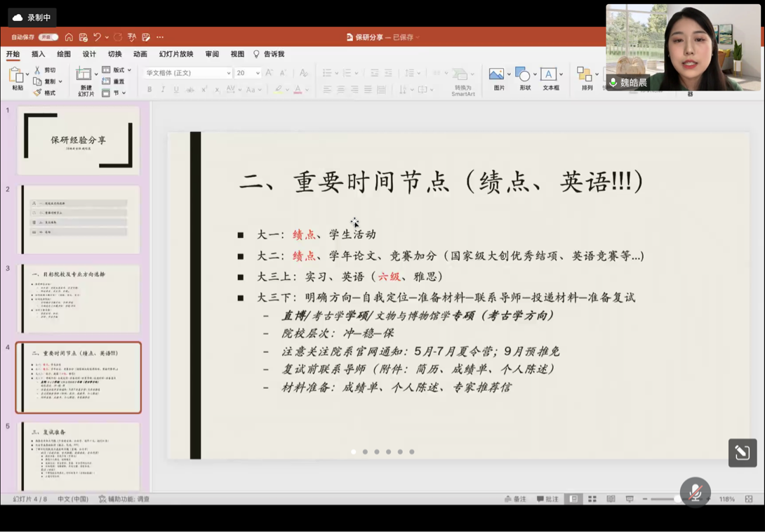Unmute the microphone button
The width and height of the screenshot is (765, 532).
695,492
